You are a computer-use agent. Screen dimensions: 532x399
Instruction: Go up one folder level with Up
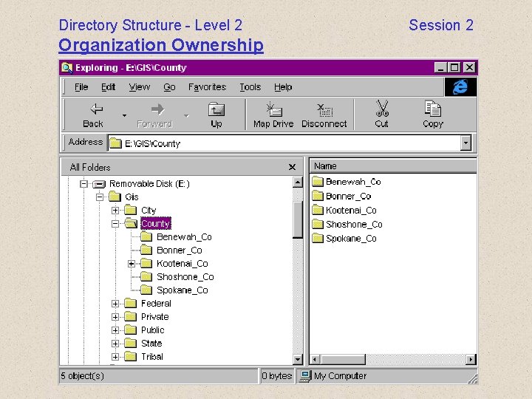click(x=216, y=115)
